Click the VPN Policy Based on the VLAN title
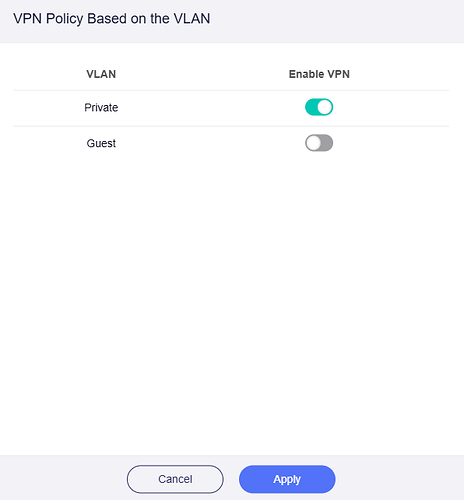 [x=112, y=19]
